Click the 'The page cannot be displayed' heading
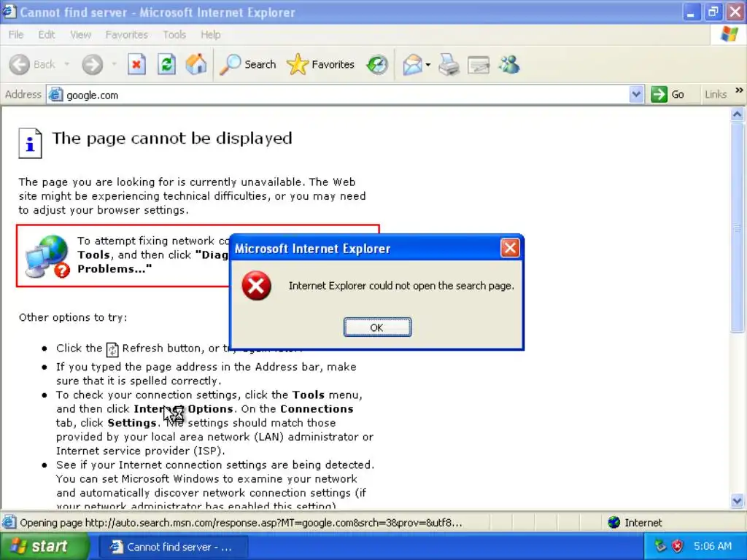 click(172, 138)
